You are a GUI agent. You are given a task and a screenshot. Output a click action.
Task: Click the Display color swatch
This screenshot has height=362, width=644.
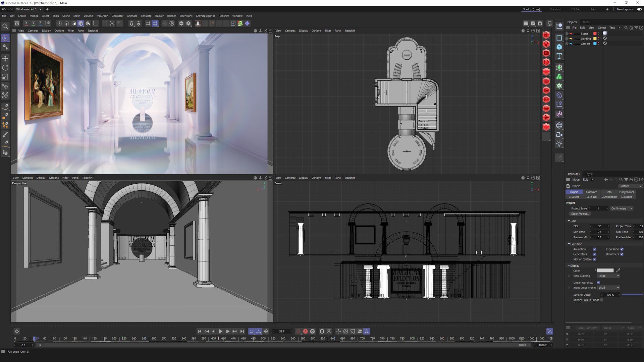[605, 270]
